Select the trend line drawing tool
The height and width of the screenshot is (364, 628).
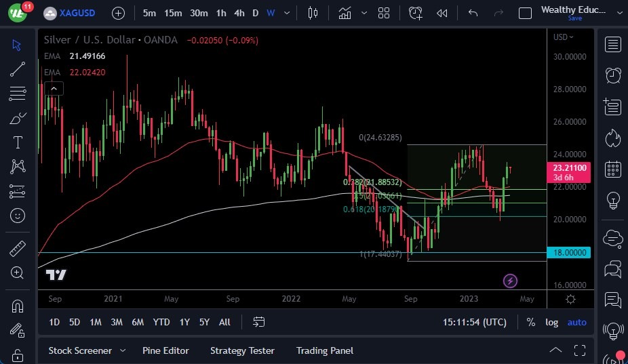pyautogui.click(x=18, y=68)
